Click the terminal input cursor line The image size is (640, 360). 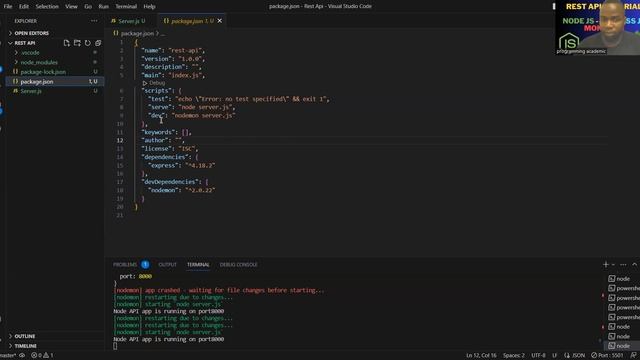coord(116,346)
